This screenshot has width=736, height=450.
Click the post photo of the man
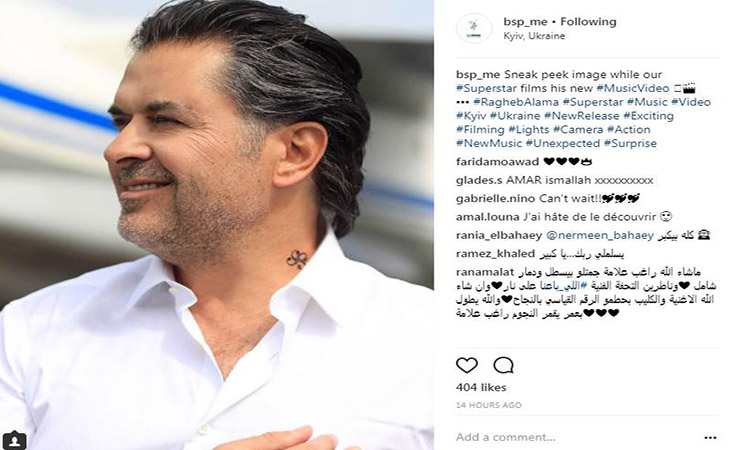[217, 225]
